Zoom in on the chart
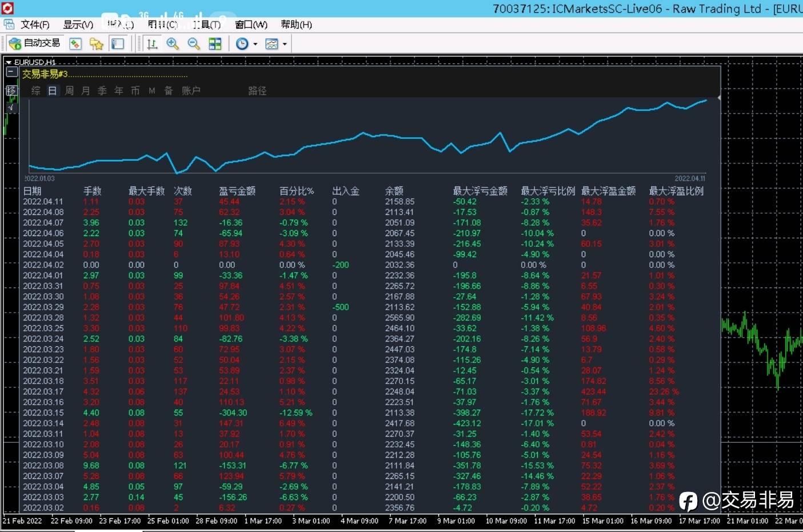Image resolution: width=803 pixels, height=532 pixels. pos(173,44)
